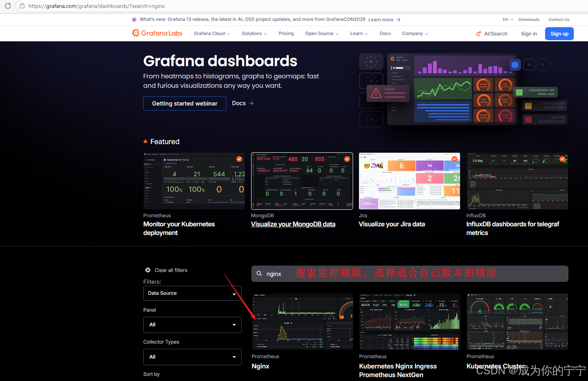Viewport: 588px width, 381px height.
Task: Click the What's new purple dot icon
Action: pyautogui.click(x=134, y=19)
